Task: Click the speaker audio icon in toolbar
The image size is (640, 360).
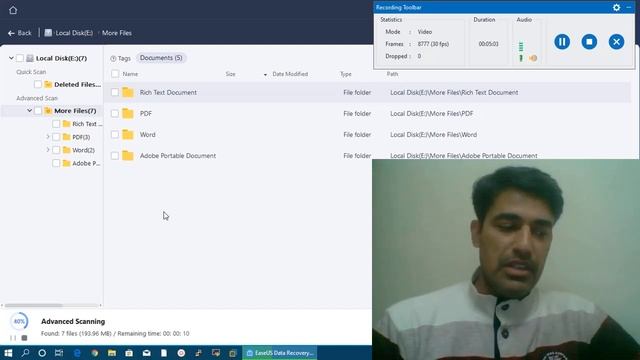Action: click(533, 58)
